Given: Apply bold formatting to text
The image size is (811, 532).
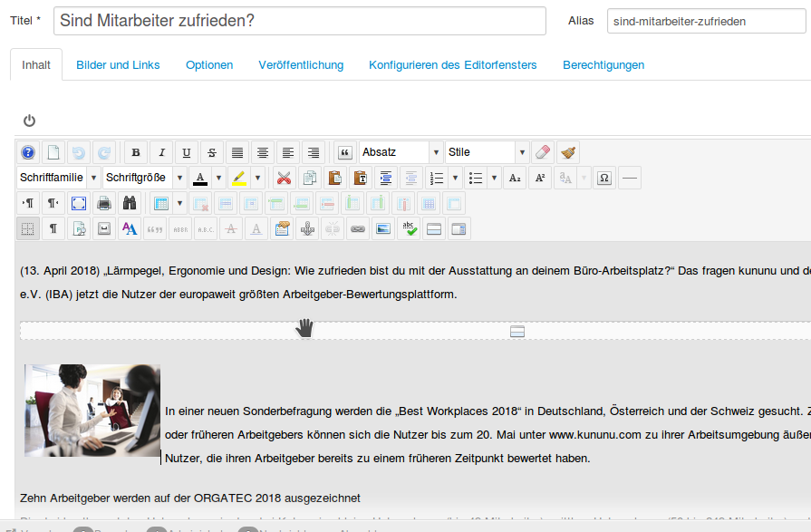Looking at the screenshot, I should [x=136, y=152].
